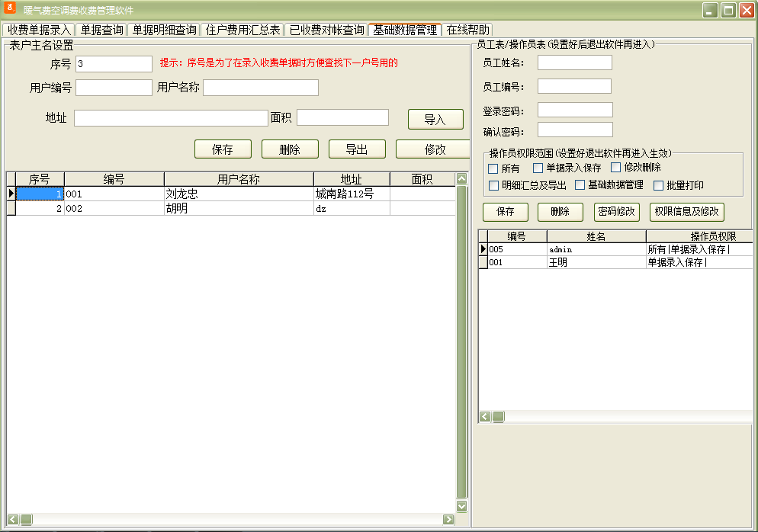Focus the 登录密码 input field
Image resolution: width=758 pixels, height=532 pixels.
[575, 110]
